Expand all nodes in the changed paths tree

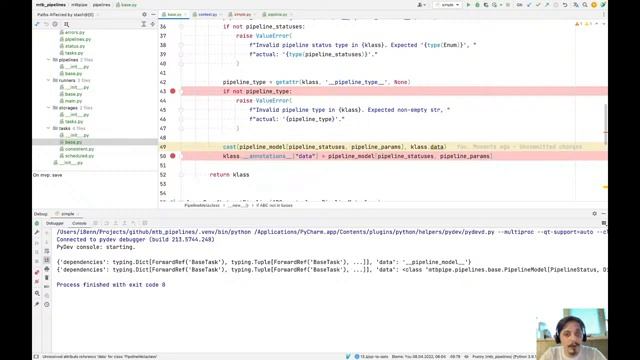click(x=144, y=24)
